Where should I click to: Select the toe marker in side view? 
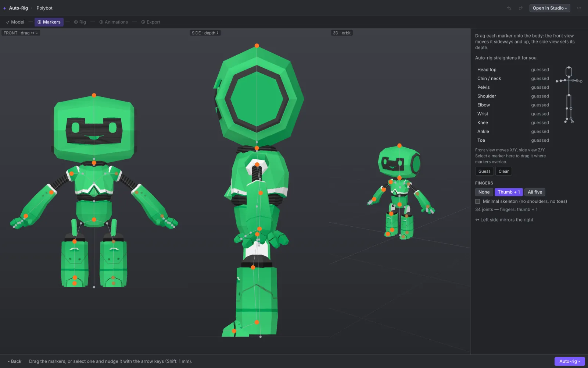(x=234, y=331)
